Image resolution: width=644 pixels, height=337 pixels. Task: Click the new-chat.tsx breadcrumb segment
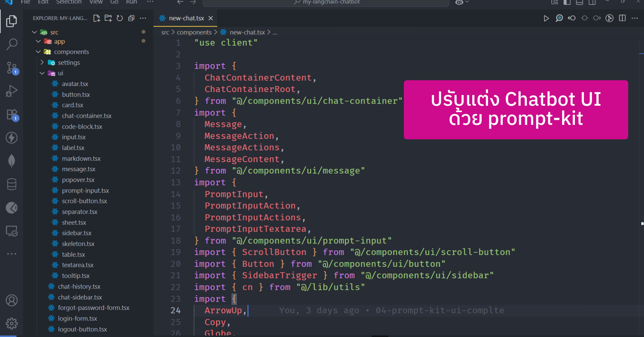pos(247,32)
